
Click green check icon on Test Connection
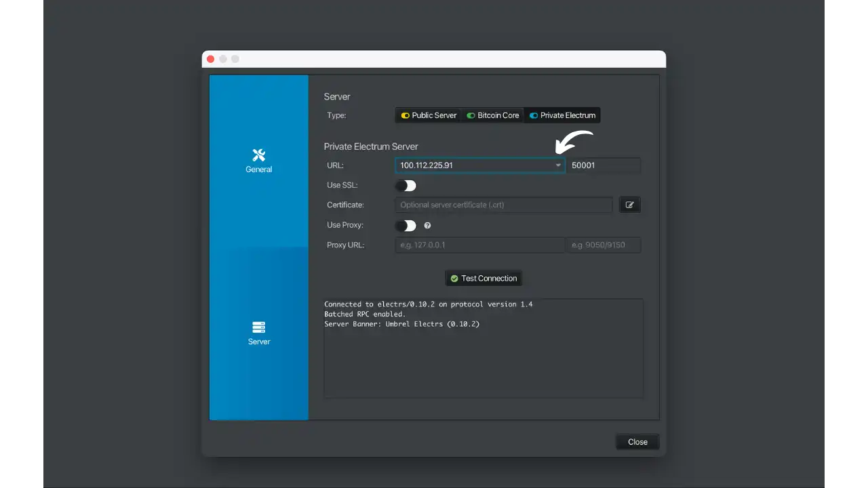click(454, 278)
